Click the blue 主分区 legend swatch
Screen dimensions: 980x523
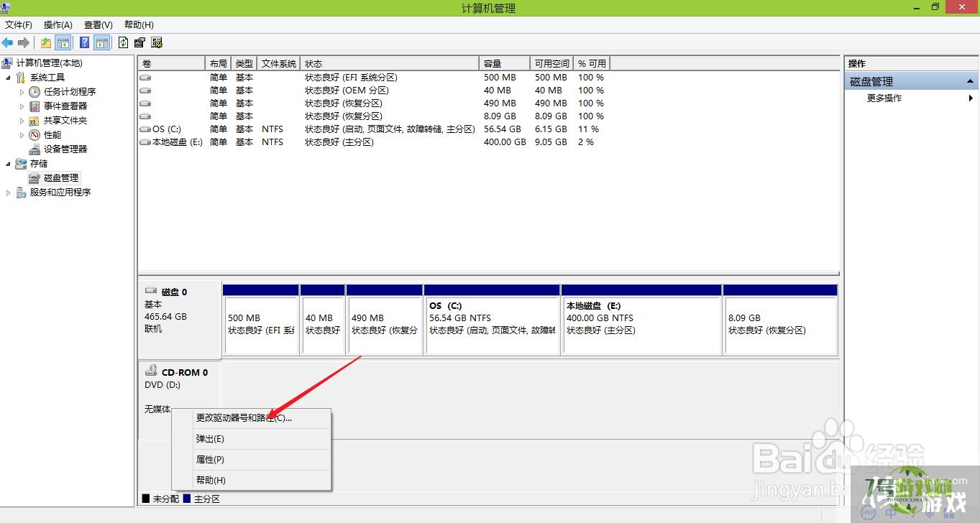[187, 499]
